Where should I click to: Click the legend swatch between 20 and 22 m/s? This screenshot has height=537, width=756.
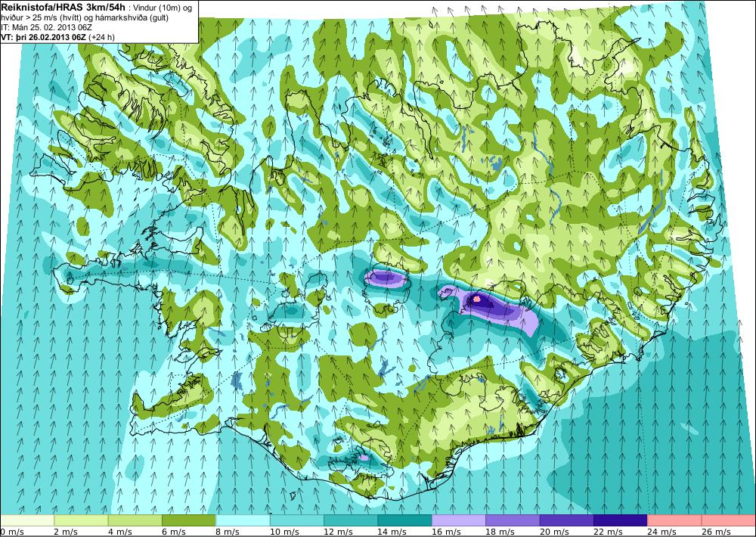tap(567, 520)
